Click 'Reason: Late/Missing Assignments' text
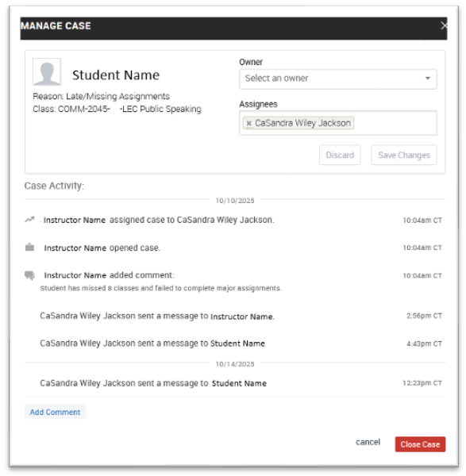The height and width of the screenshot is (476, 466). tap(101, 96)
